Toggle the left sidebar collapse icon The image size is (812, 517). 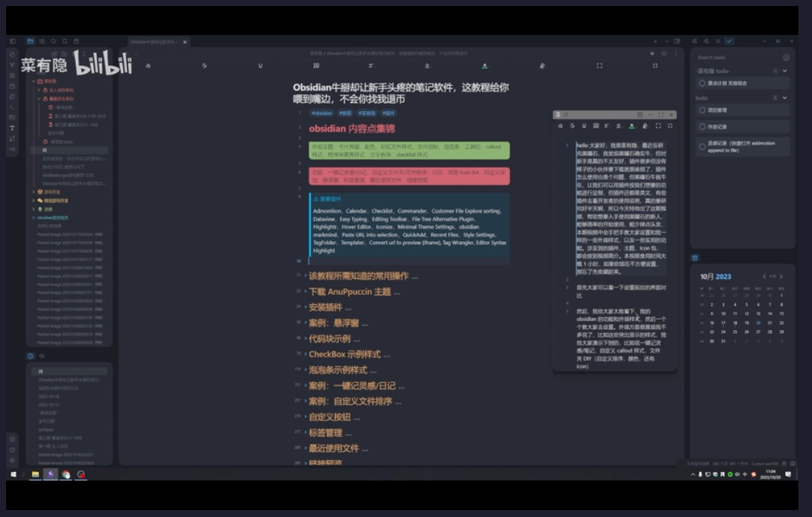click(x=13, y=41)
